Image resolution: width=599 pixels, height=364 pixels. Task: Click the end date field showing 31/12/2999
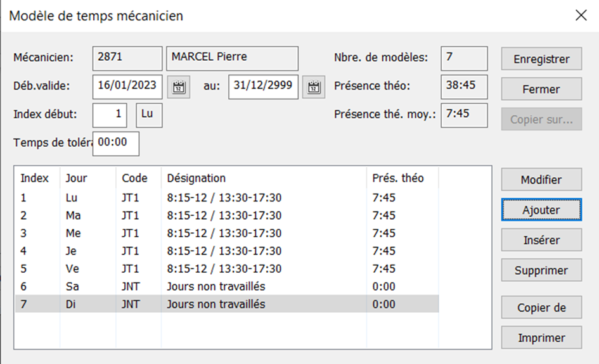pyautogui.click(x=263, y=87)
